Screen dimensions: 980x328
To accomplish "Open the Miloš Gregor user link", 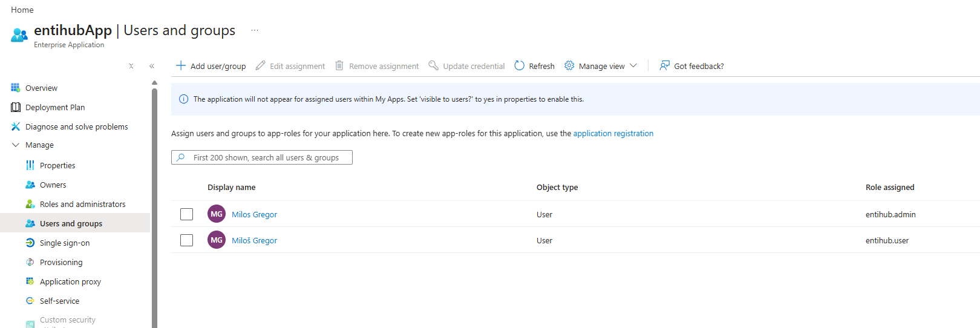I will coord(254,240).
